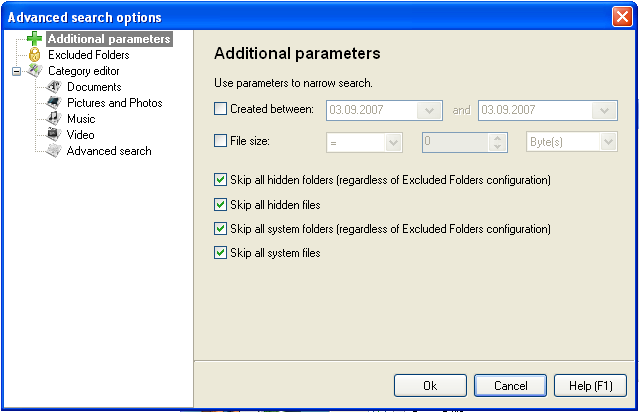Click the Music note icon
The image size is (639, 412).
click(54, 118)
